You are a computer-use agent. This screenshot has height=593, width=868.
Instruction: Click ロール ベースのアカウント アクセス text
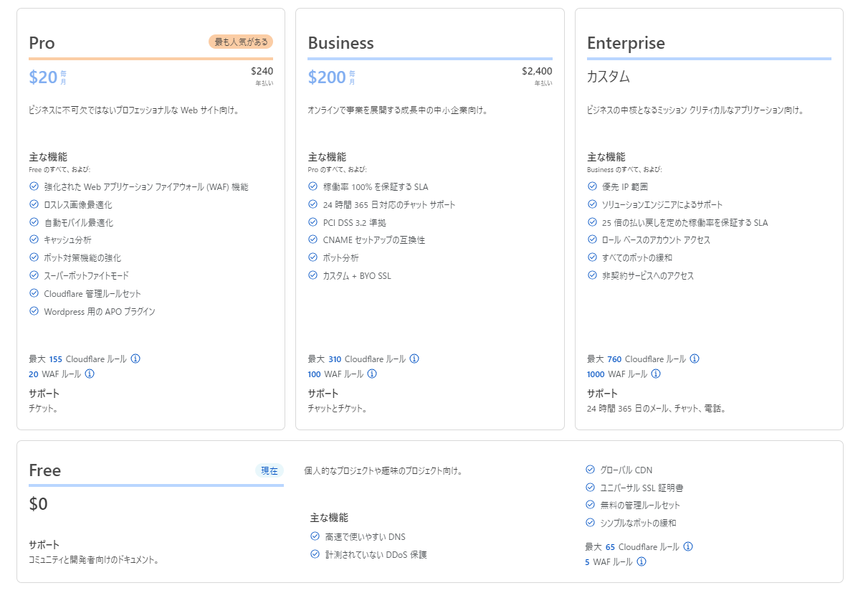[x=656, y=239]
